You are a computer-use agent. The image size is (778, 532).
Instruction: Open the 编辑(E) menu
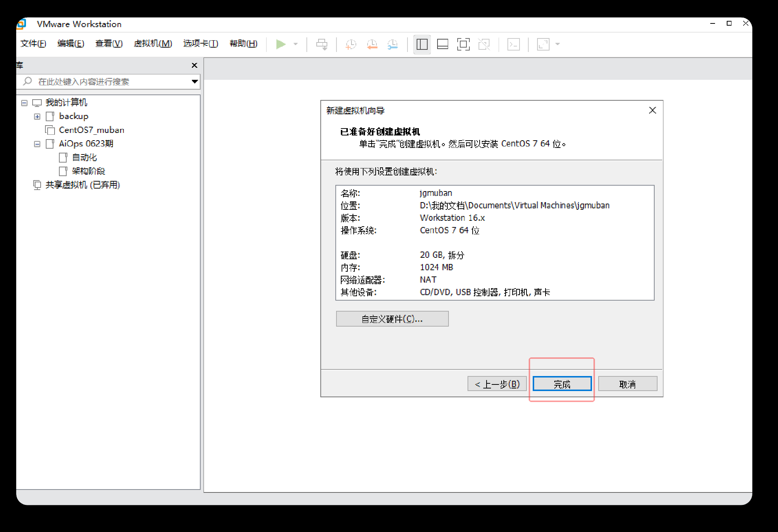click(71, 44)
